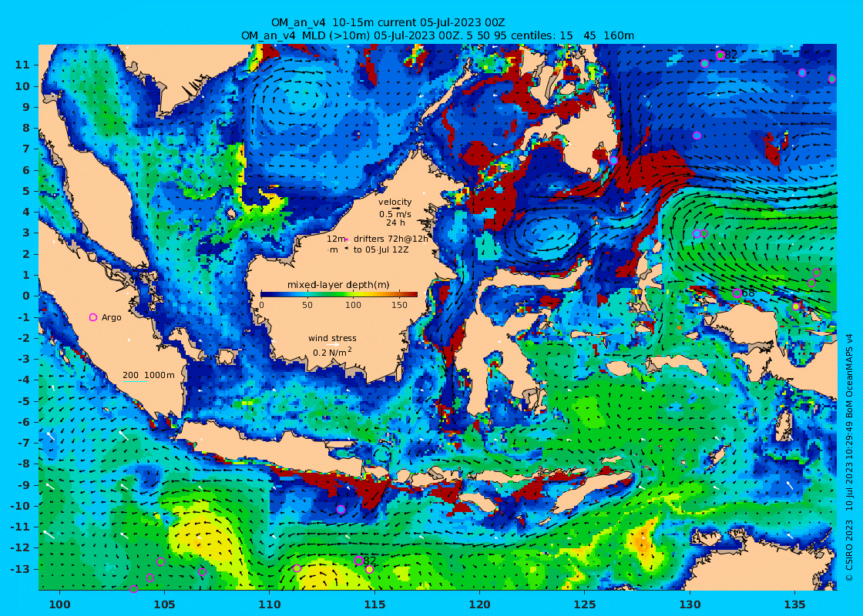Click the colorbar tick label 50
The image size is (863, 616).
pyautogui.click(x=307, y=305)
